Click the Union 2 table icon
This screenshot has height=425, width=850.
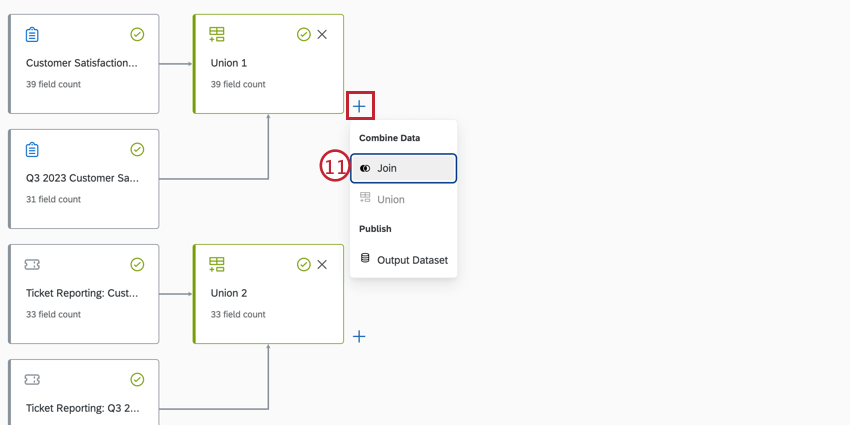click(217, 265)
